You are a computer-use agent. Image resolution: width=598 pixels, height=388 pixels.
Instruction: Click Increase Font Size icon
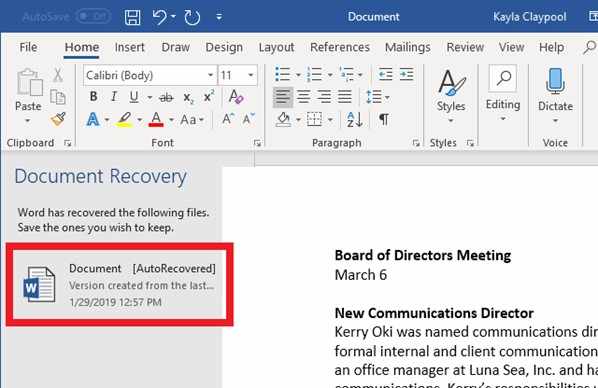pos(228,119)
